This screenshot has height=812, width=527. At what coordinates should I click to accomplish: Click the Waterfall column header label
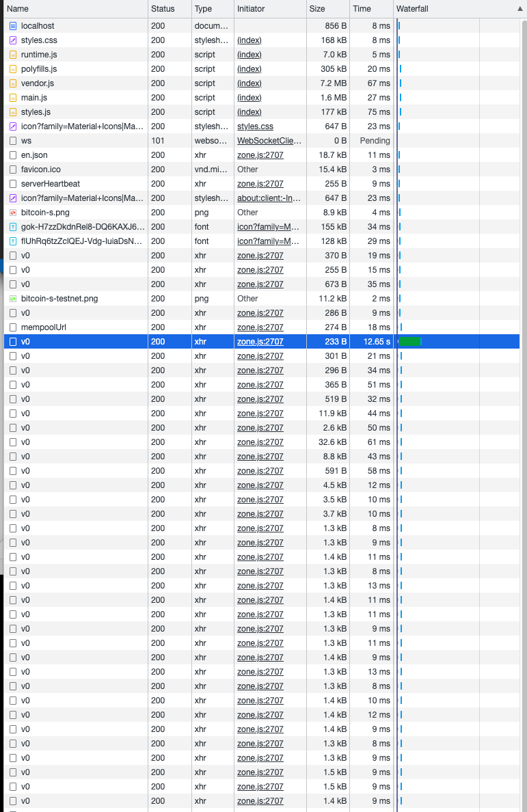point(412,9)
